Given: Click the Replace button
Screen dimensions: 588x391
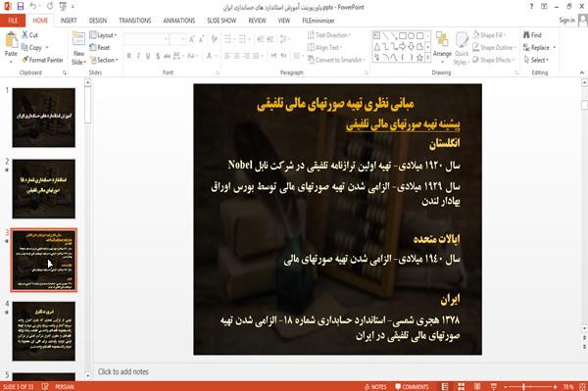Looking at the screenshot, I should point(540,48).
